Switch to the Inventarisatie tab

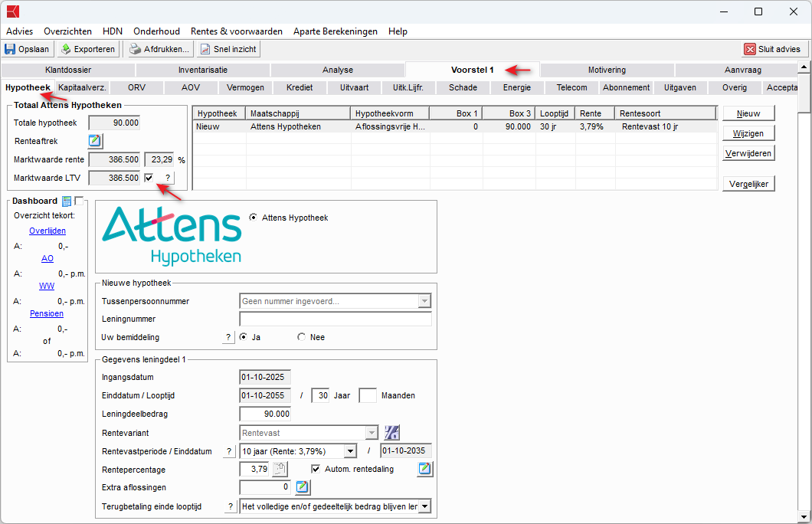pyautogui.click(x=203, y=70)
